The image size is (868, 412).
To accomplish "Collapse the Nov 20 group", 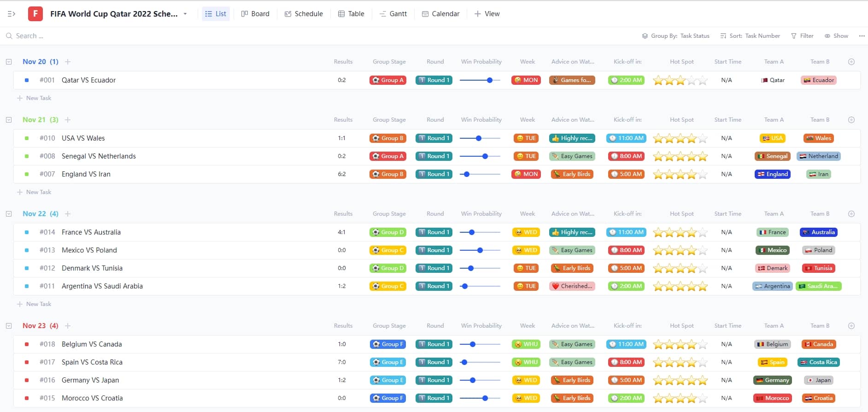I will tap(9, 62).
